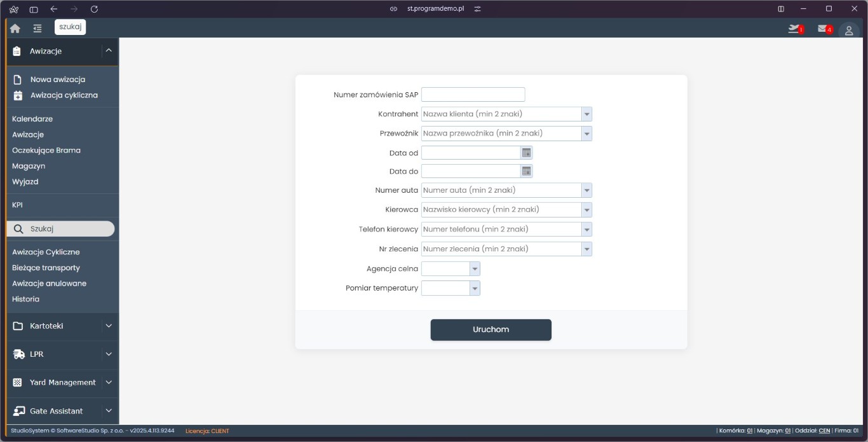Click the Data do input field

pyautogui.click(x=471, y=171)
